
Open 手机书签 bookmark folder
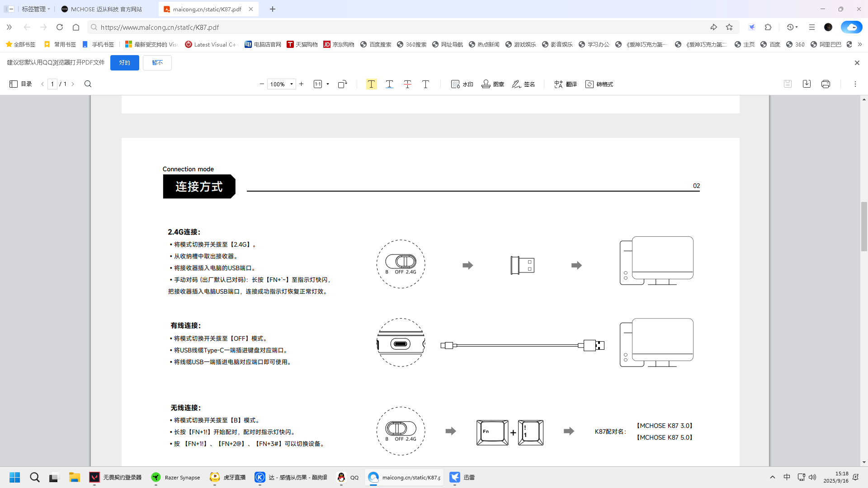point(99,44)
